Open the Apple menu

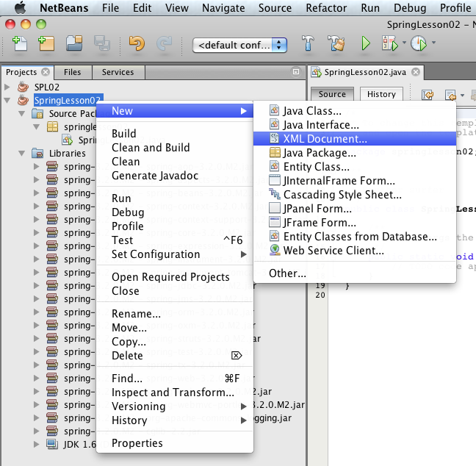coord(21,7)
